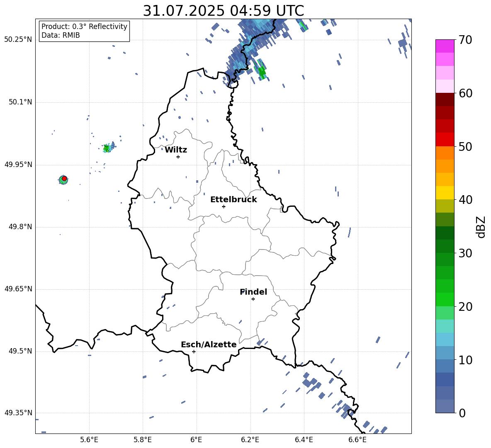
Task: Click the magenta top colorbar swatch
Action: pos(445,46)
